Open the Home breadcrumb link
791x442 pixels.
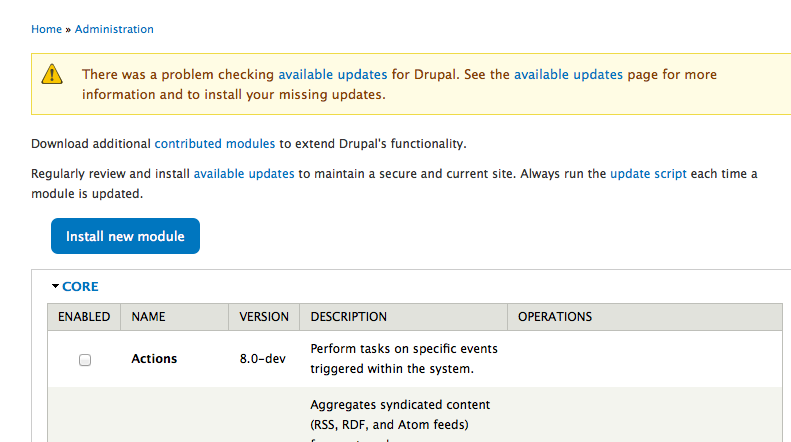click(46, 29)
